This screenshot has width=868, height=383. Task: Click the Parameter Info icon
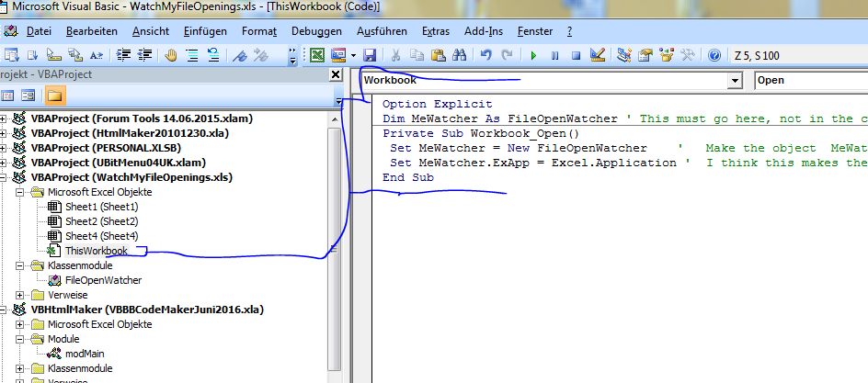click(74, 55)
